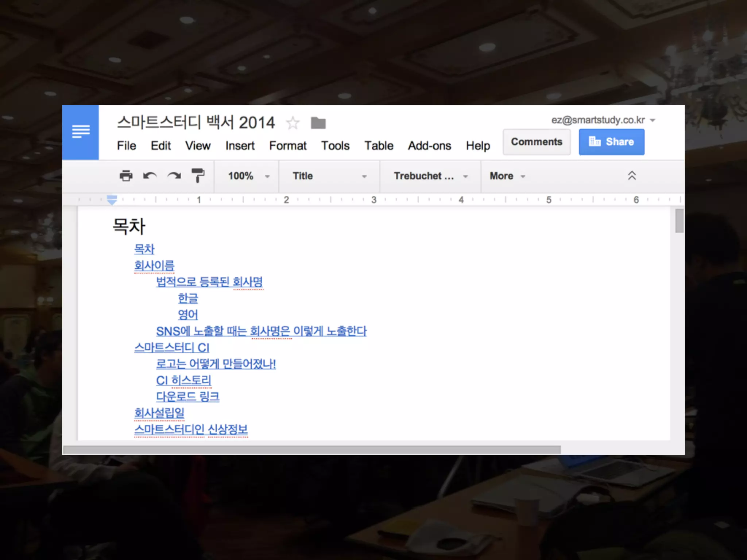Click the Comments button
This screenshot has width=747, height=560.
point(536,142)
